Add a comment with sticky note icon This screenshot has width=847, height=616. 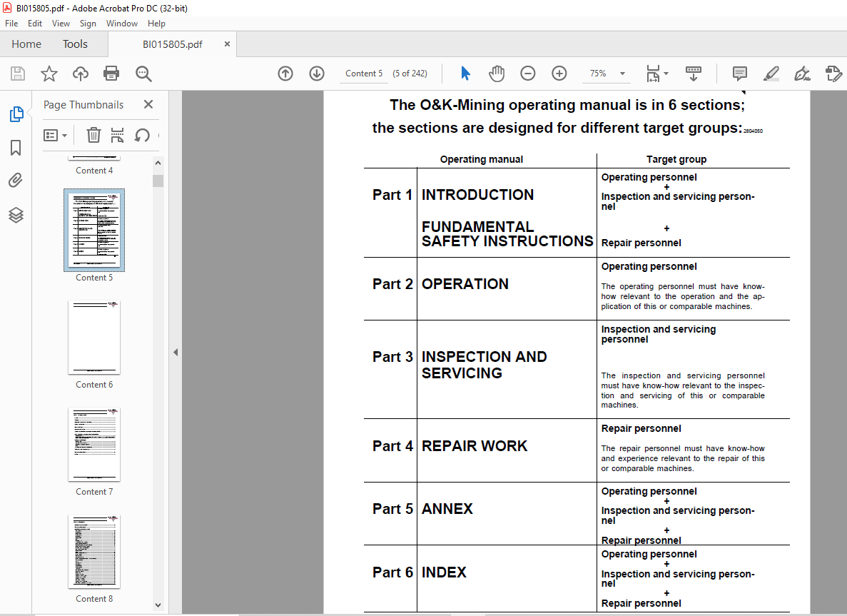point(739,74)
